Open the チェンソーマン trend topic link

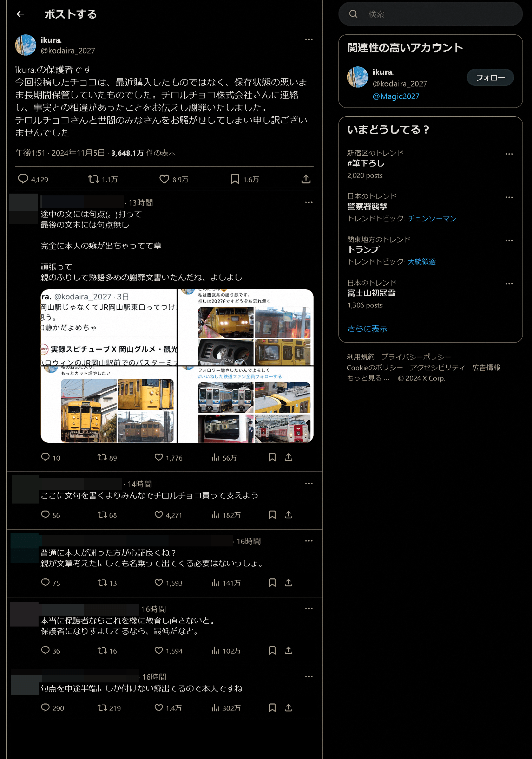point(432,219)
